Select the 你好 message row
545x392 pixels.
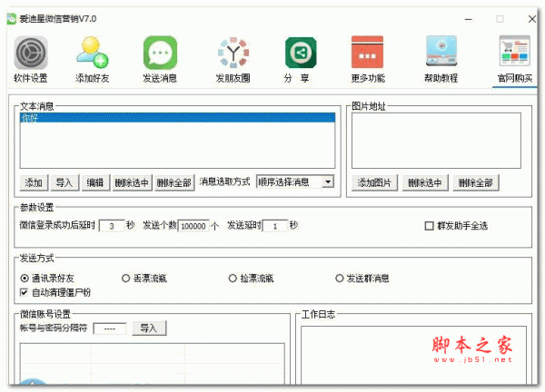click(178, 118)
